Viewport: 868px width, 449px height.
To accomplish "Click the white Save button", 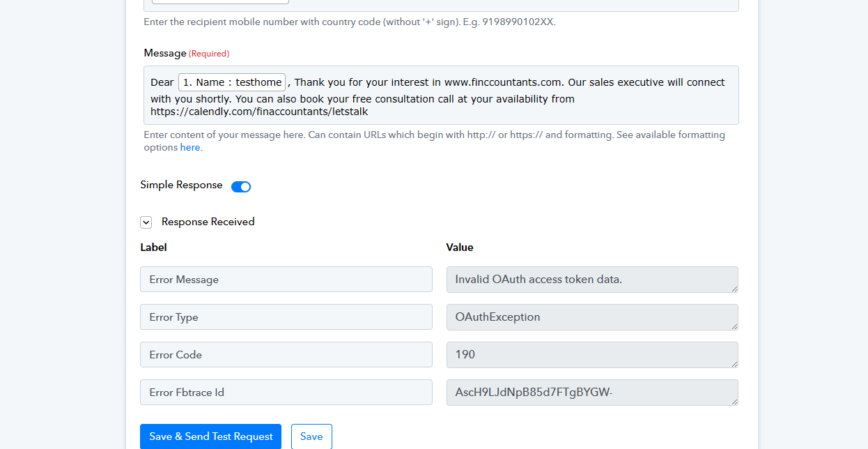I will [311, 436].
